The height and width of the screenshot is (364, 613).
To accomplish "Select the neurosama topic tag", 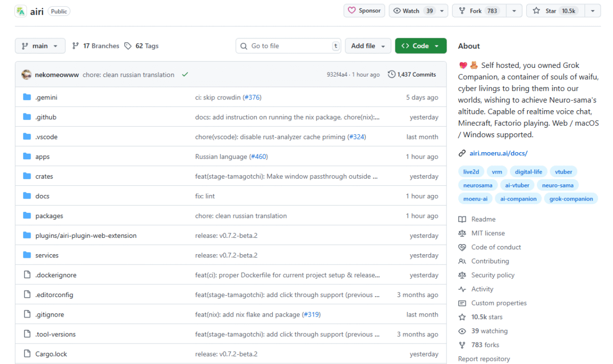I will pos(478,185).
